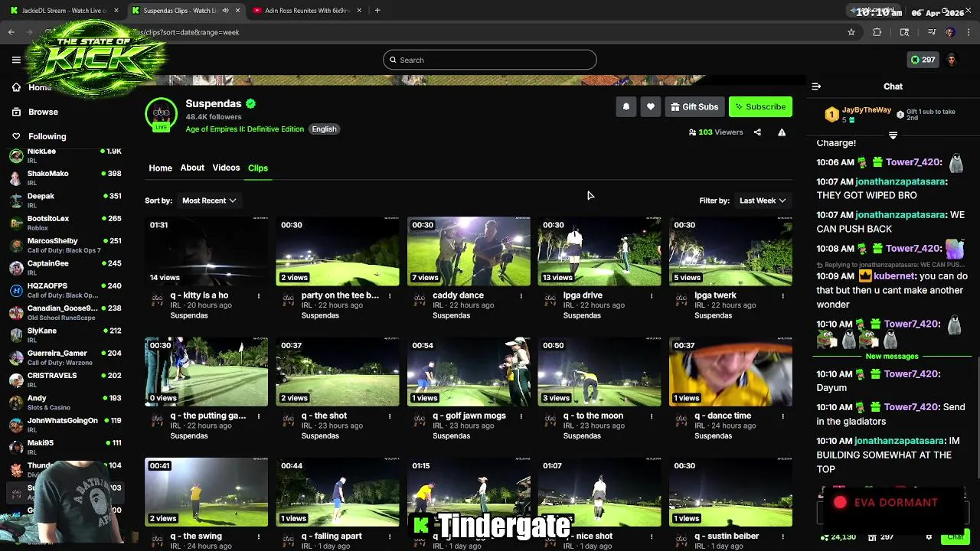
Task: Click the English language tag
Action: 324,129
